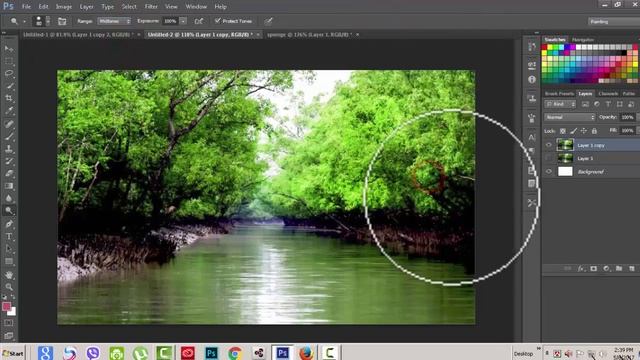Screen dimensions: 640x360
Task: Open the Image menu
Action: (x=64, y=7)
